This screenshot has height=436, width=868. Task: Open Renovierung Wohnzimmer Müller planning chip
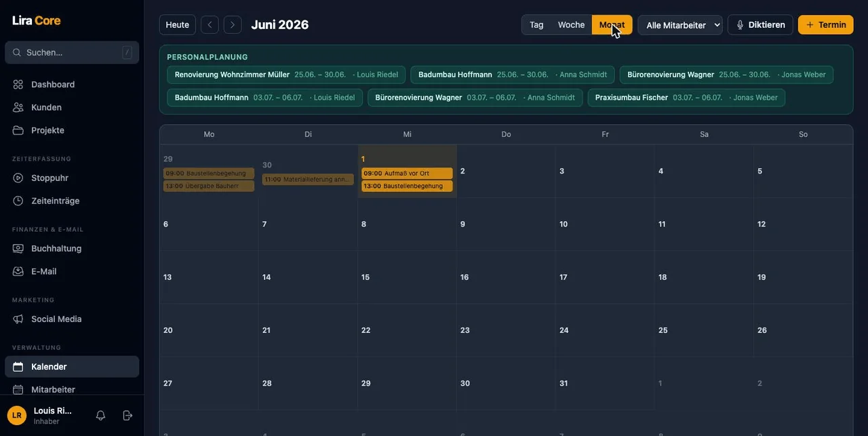click(286, 75)
